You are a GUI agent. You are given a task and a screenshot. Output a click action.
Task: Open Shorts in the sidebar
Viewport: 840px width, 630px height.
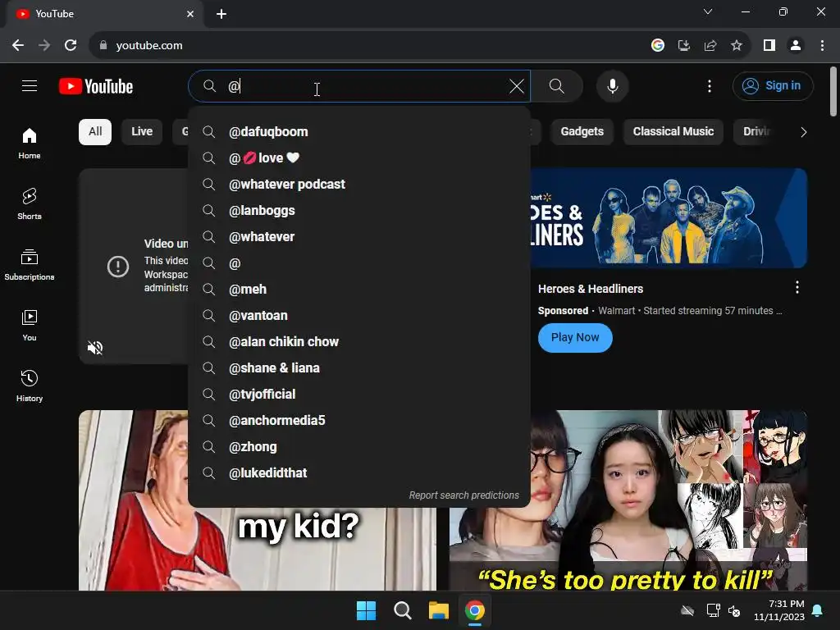click(x=30, y=204)
